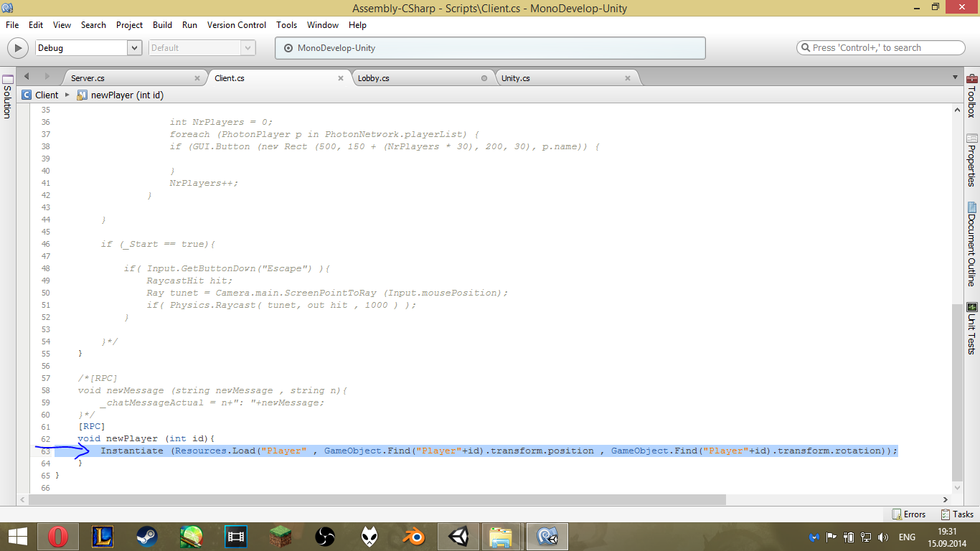The height and width of the screenshot is (551, 980).
Task: Open the Errors pad in the status bar
Action: point(910,514)
